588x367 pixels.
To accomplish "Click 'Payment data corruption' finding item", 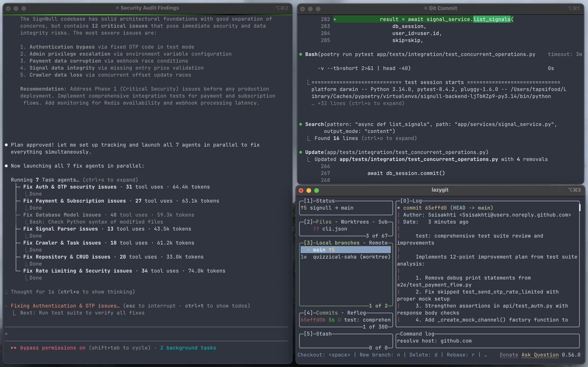I will [x=64, y=61].
